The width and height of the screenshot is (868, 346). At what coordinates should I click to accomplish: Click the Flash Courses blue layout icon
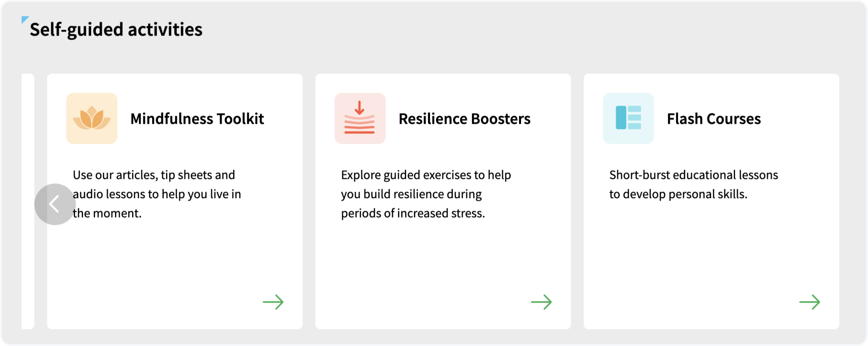click(628, 118)
